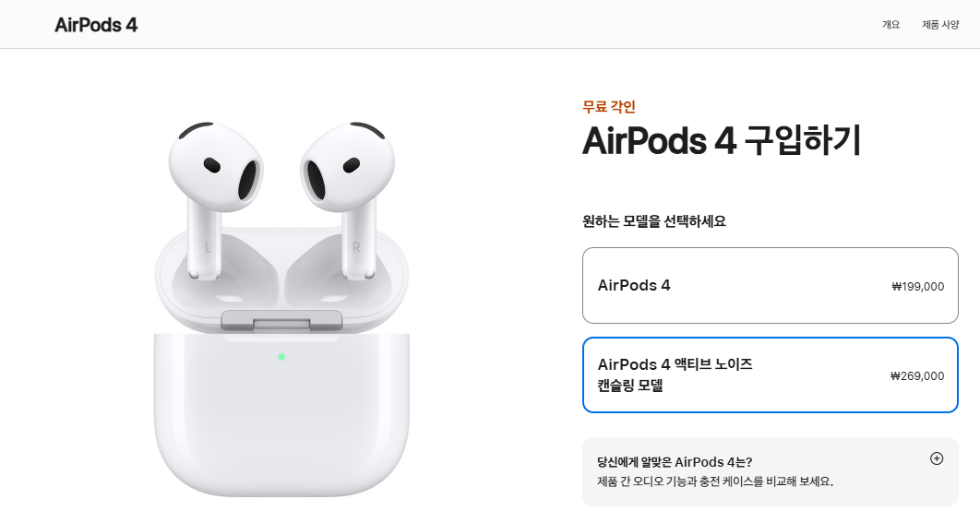980x511 pixels.
Task: Click the white charging case body
Action: (x=281, y=415)
